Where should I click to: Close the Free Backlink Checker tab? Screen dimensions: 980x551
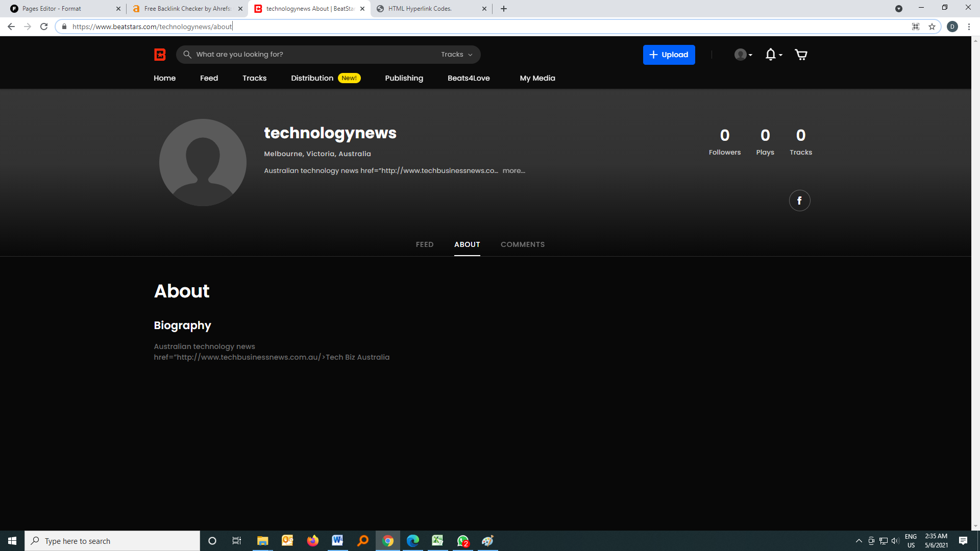[x=240, y=9]
